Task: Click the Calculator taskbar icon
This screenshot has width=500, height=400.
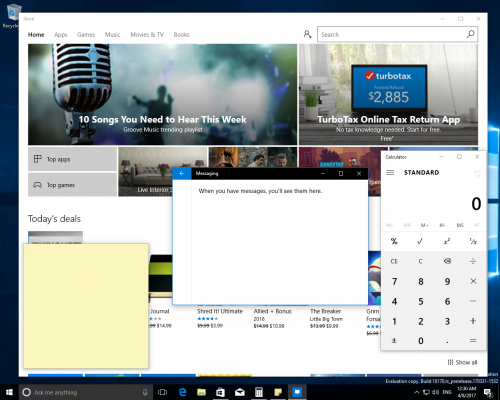Action: point(259,392)
